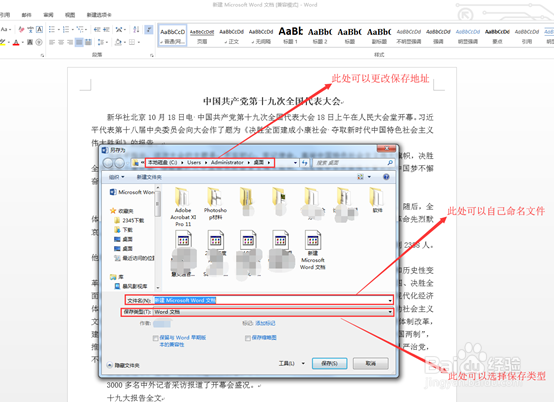
Task: Click the multilevel list icon in ribbon
Action: pos(79,29)
